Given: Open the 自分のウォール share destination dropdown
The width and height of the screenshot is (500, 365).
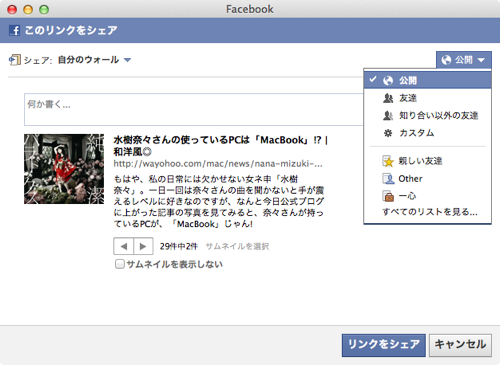Looking at the screenshot, I should pos(94,60).
